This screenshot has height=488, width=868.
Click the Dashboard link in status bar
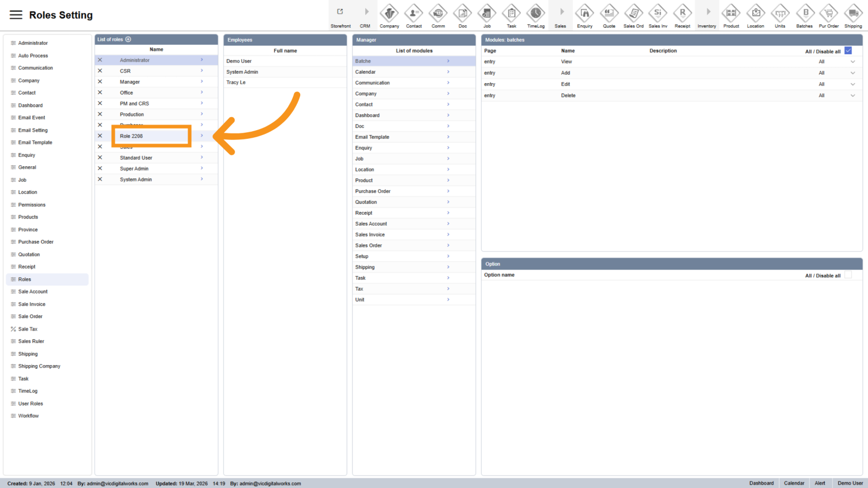[761, 483]
